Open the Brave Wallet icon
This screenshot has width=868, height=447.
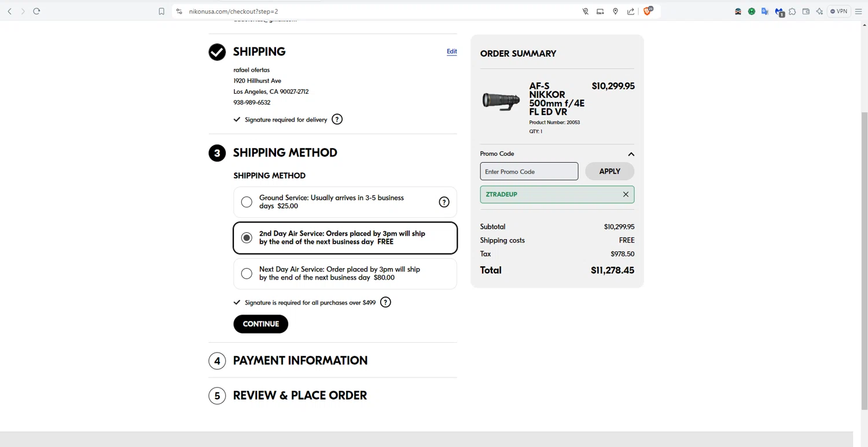[x=806, y=11]
